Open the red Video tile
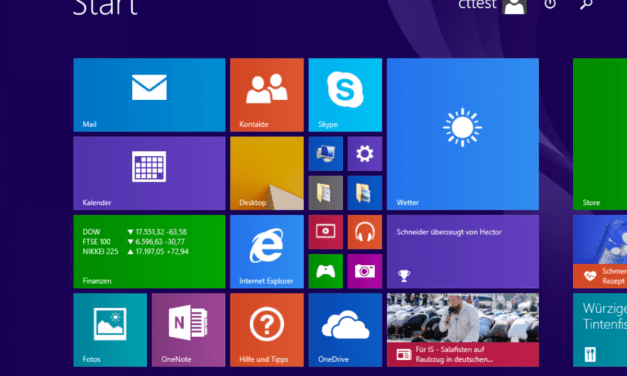This screenshot has width=627, height=376. tap(325, 232)
